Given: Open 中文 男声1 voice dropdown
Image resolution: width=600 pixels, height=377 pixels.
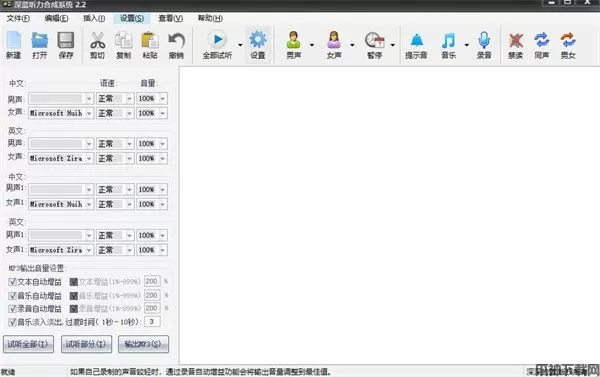Looking at the screenshot, I should (61, 189).
